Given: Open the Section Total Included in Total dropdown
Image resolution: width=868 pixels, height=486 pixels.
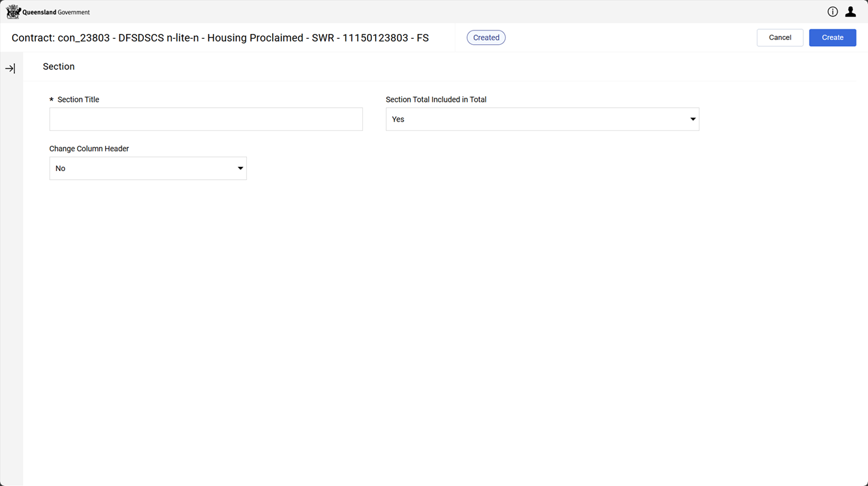Looking at the screenshot, I should click(542, 119).
